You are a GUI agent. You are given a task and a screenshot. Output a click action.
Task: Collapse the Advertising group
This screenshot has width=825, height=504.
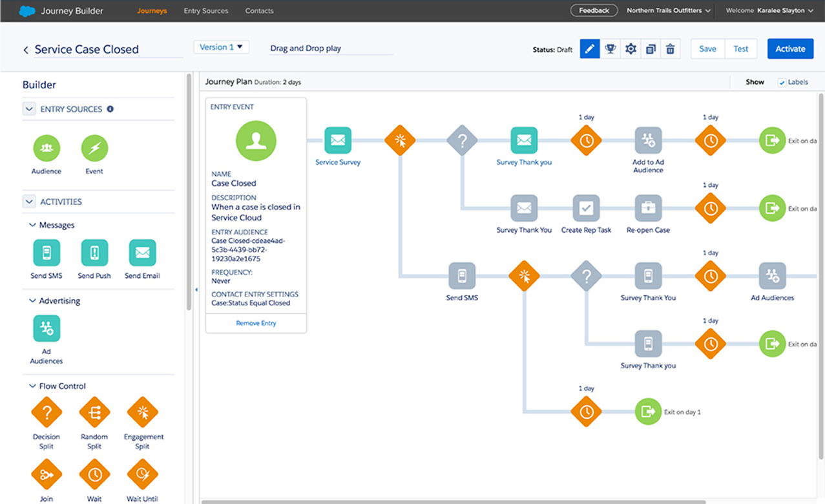point(32,301)
